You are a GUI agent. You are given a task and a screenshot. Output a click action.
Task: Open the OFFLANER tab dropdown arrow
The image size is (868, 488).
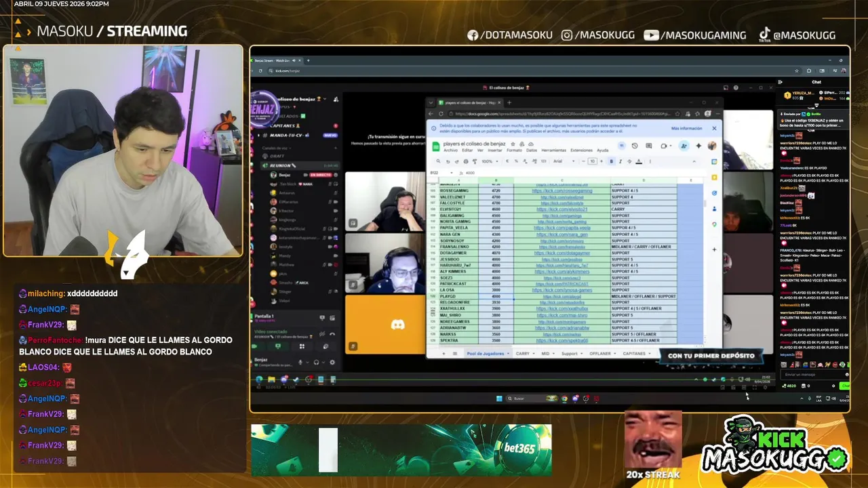point(615,353)
